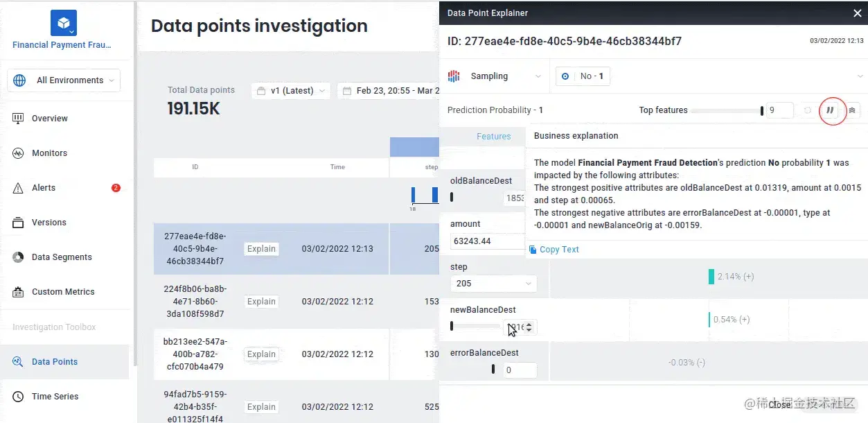This screenshot has height=423, width=868.
Task: Click the Close button at panel bottom
Action: click(x=779, y=404)
